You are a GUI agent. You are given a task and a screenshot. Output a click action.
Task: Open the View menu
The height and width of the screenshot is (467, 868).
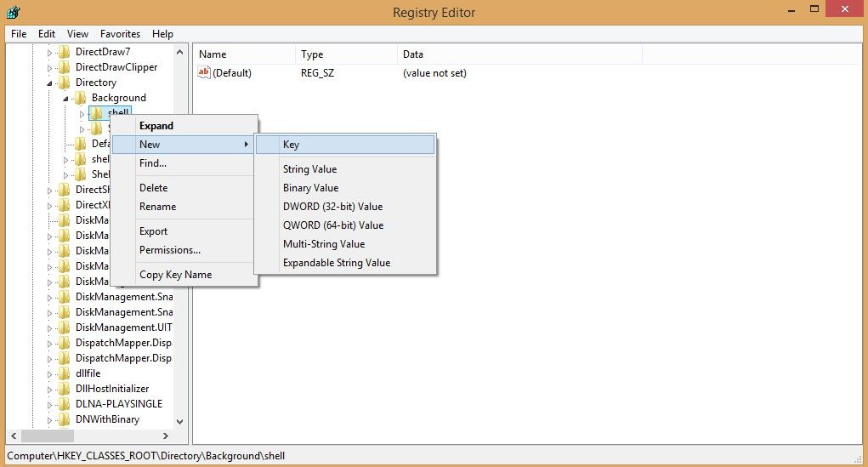click(x=77, y=34)
